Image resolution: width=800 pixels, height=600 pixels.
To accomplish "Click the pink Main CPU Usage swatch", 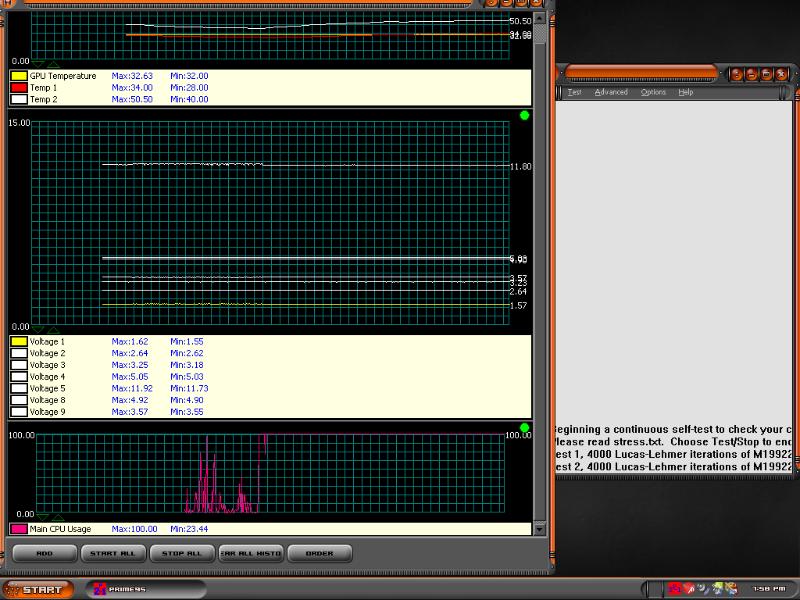I will pyautogui.click(x=19, y=528).
